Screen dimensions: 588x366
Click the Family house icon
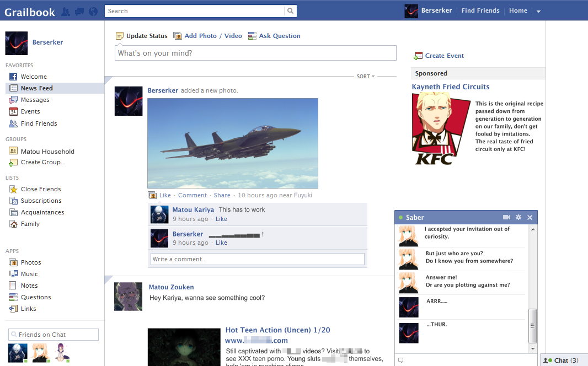[13, 224]
